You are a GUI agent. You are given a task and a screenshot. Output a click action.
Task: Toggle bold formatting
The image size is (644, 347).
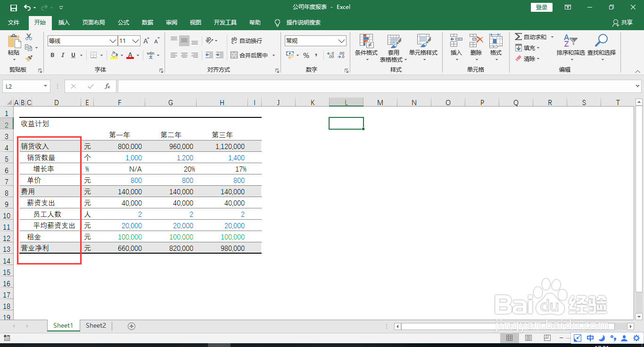click(x=52, y=55)
